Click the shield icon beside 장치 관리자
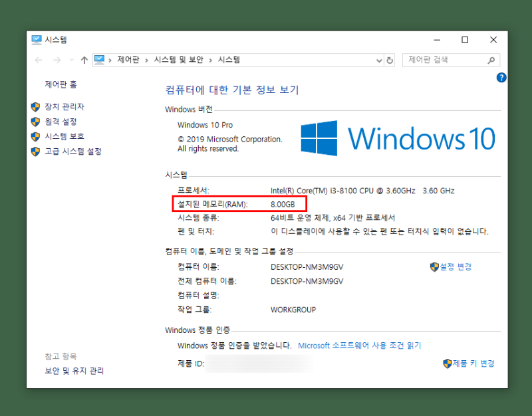 [35, 107]
